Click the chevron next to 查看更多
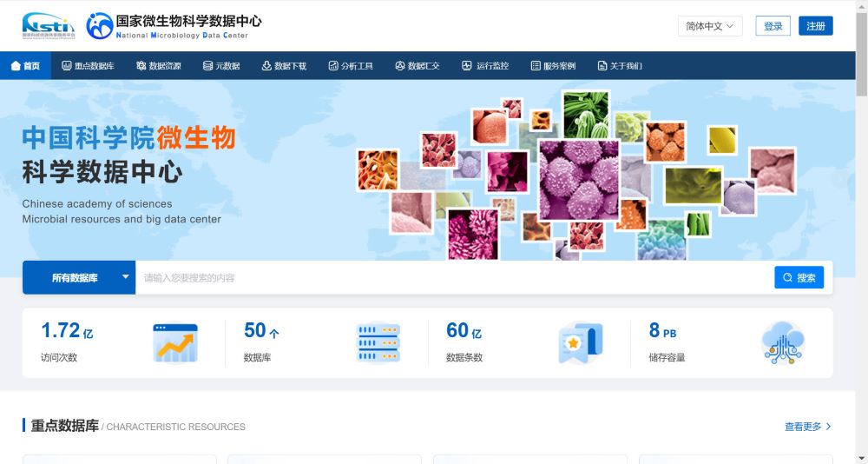The image size is (868, 464). coord(829,427)
